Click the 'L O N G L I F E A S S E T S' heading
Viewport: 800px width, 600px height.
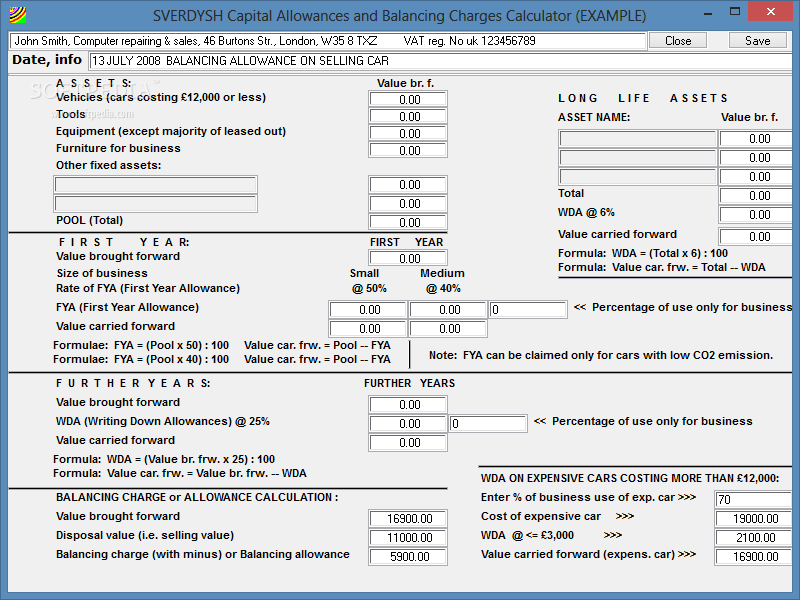pos(643,98)
